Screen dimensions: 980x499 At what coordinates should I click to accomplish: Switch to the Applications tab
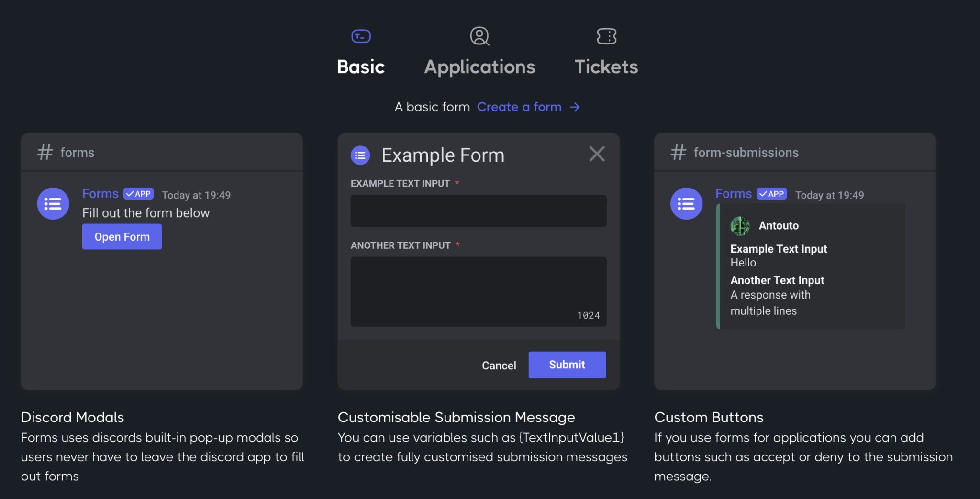click(479, 67)
